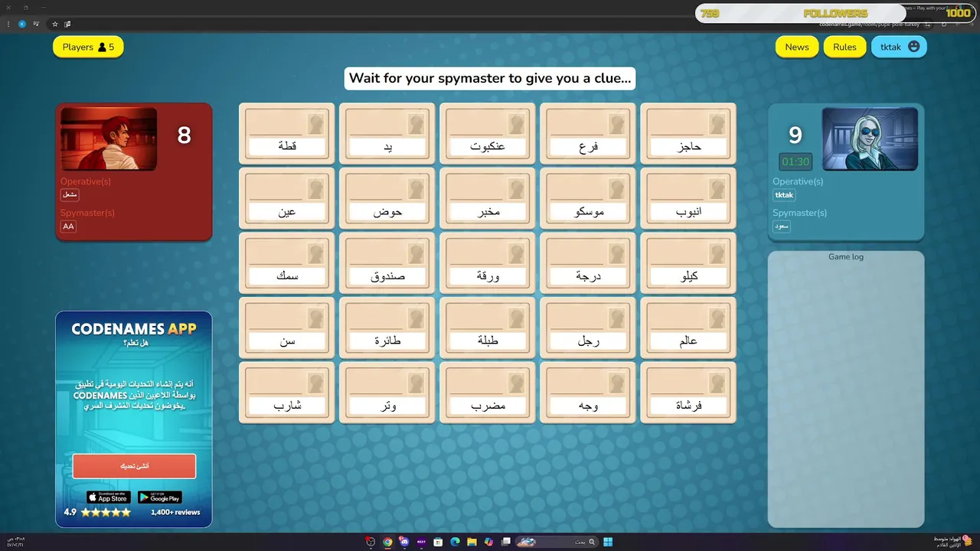Open the Chrome profile avatar K
Image resolution: width=980 pixels, height=551 pixels.
pos(22,24)
